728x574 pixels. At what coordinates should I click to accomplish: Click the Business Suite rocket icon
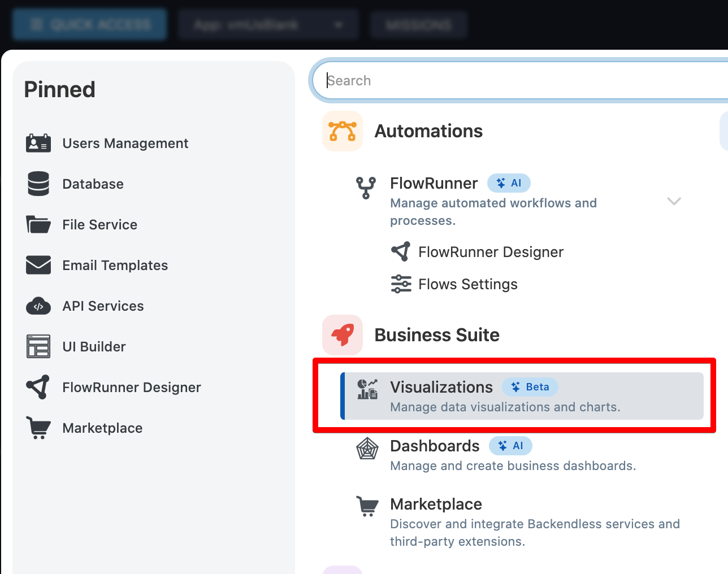343,335
